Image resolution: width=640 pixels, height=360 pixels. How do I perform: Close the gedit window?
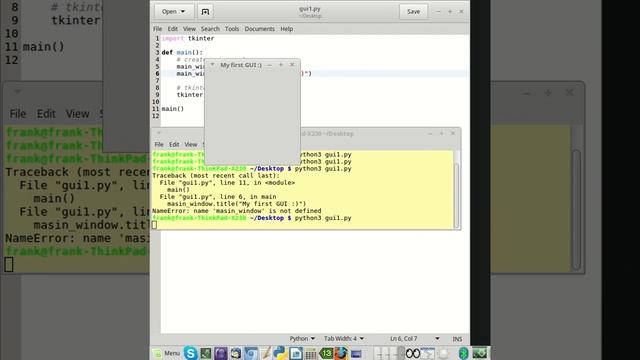[461, 11]
